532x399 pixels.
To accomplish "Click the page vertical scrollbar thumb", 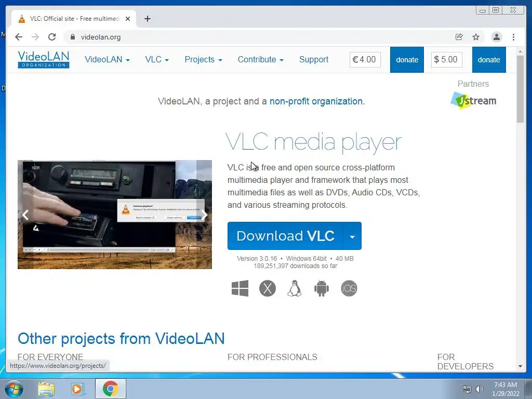I will [520, 89].
